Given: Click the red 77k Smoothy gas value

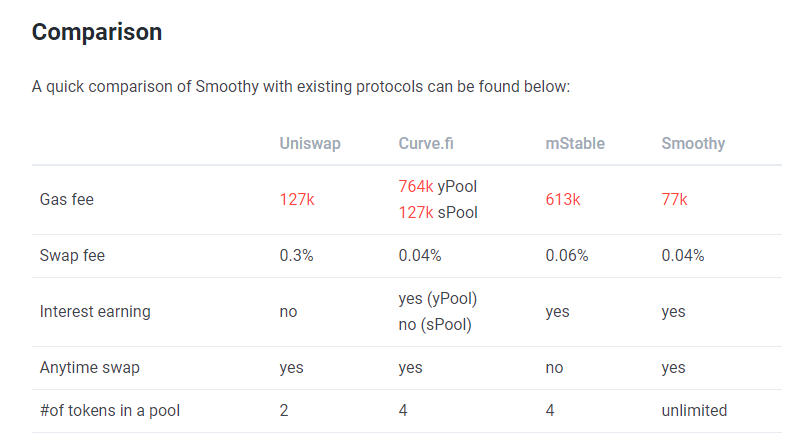Looking at the screenshot, I should click(x=675, y=199).
